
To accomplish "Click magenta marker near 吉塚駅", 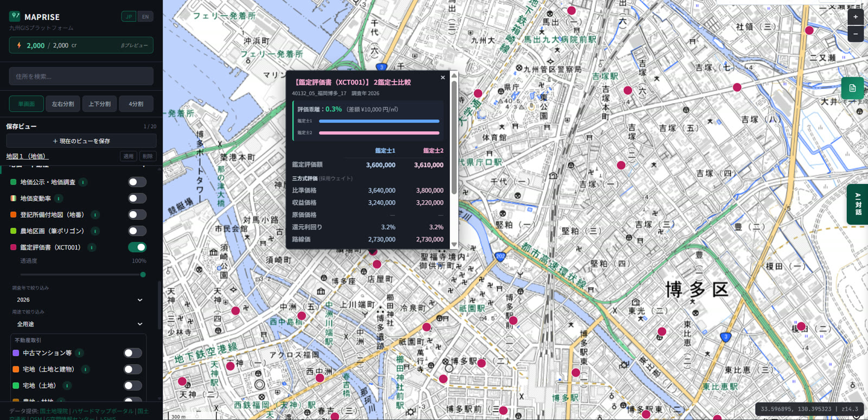I will pos(628,90).
